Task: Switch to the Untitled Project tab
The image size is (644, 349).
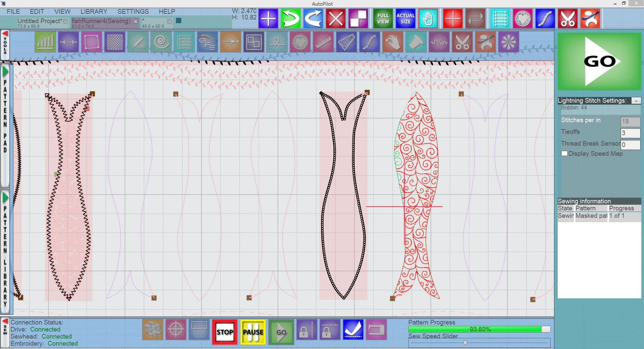Action: point(39,21)
